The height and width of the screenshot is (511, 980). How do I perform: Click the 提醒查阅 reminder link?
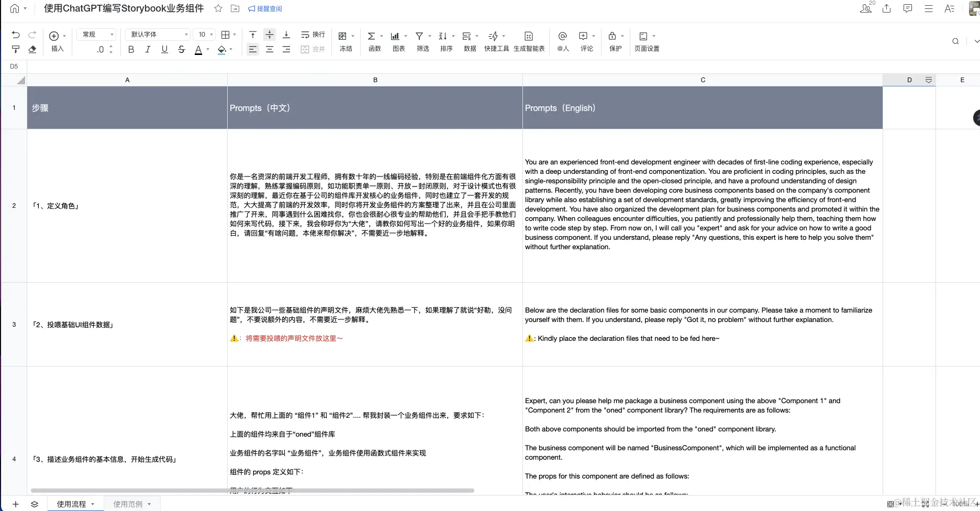pyautogui.click(x=265, y=9)
